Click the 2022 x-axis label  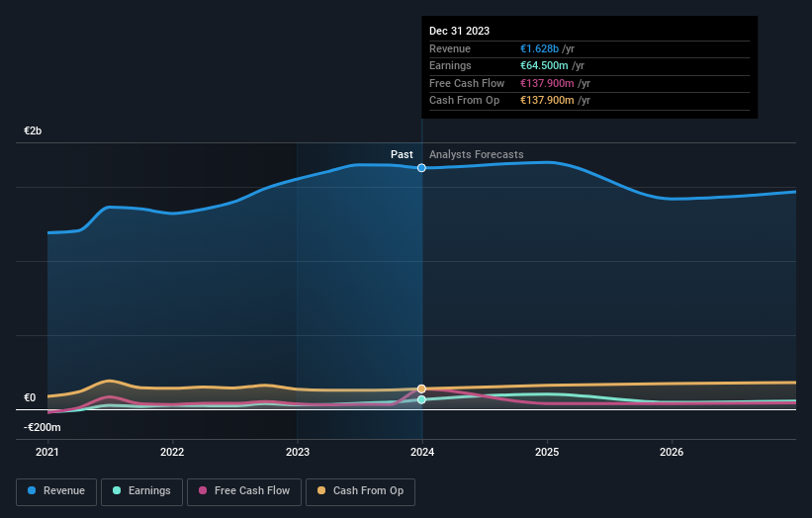172,453
